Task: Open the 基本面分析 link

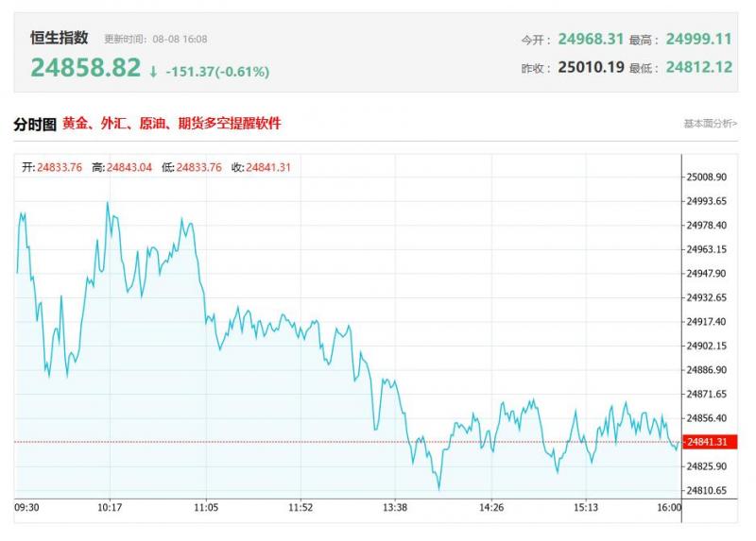Action: (711, 124)
